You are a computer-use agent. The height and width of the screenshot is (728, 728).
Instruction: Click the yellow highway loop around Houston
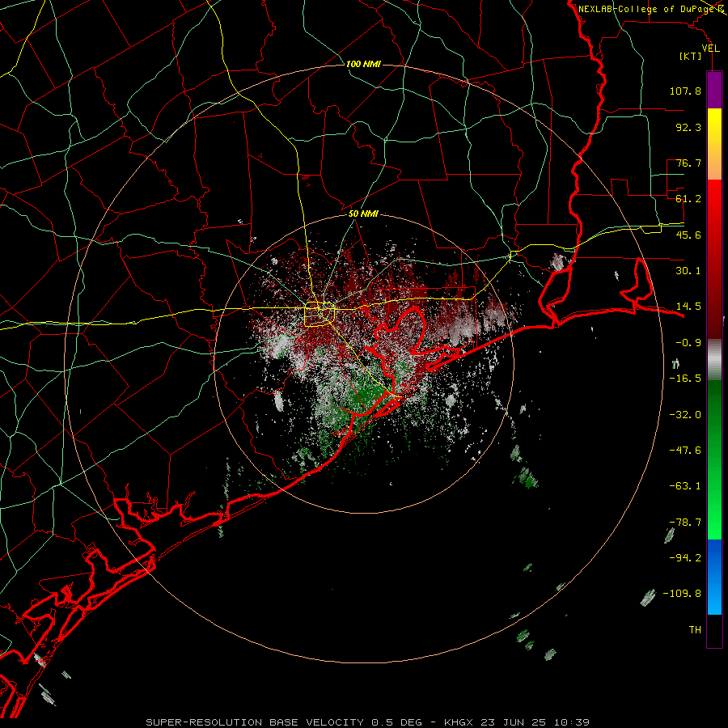[320, 315]
